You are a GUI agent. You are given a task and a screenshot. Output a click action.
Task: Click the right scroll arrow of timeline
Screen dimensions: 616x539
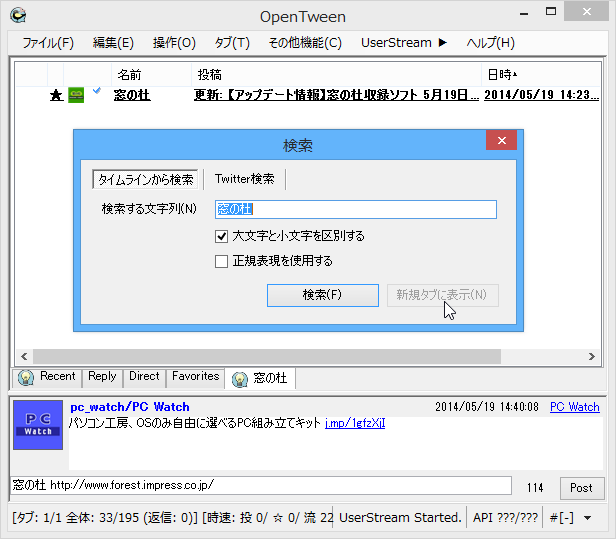tap(592, 356)
